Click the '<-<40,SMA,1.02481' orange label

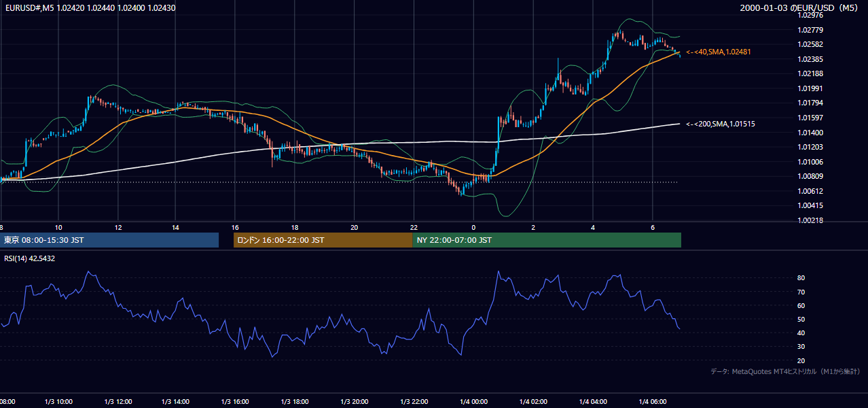pos(719,52)
